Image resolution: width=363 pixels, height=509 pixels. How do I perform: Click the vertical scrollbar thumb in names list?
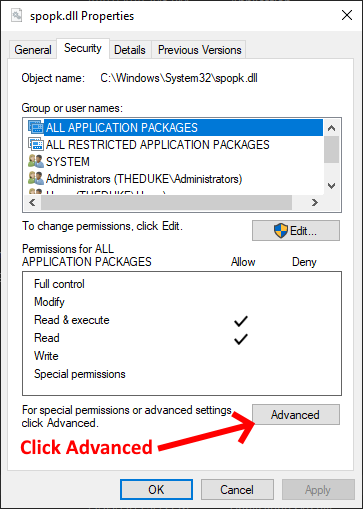pyautogui.click(x=331, y=149)
